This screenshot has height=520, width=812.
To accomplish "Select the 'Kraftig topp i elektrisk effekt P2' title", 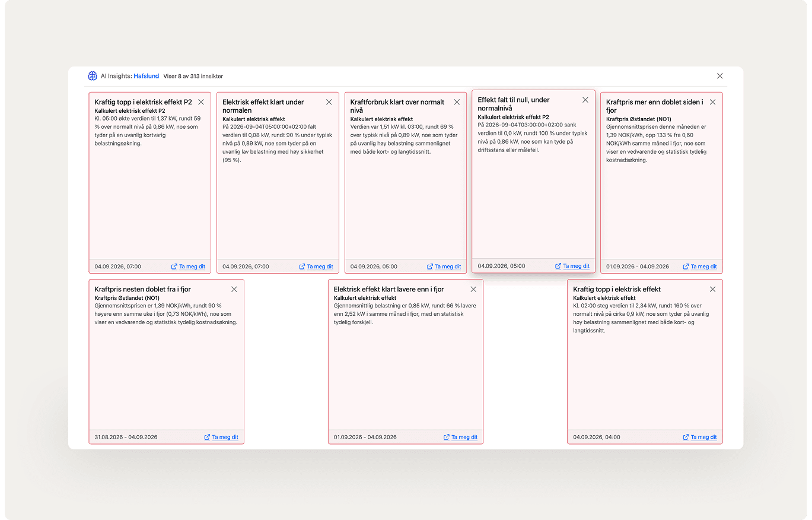I will 143,102.
